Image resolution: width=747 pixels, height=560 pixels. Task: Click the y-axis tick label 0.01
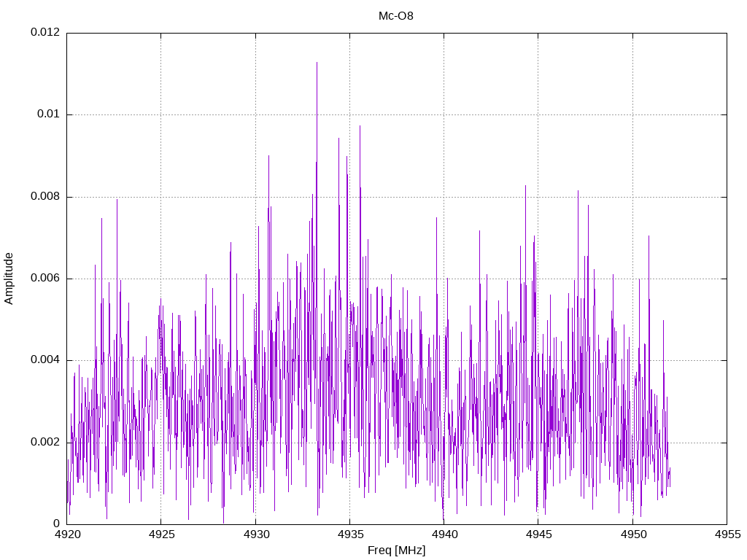(x=49, y=114)
